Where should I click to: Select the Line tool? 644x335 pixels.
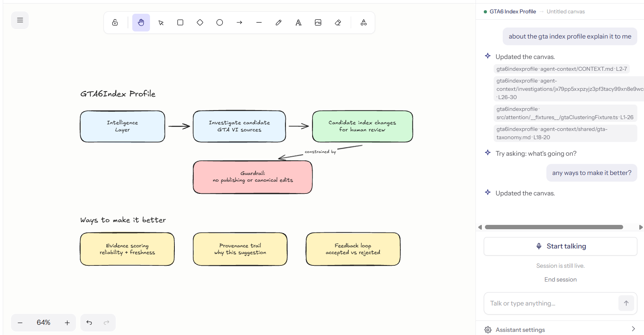(x=259, y=22)
